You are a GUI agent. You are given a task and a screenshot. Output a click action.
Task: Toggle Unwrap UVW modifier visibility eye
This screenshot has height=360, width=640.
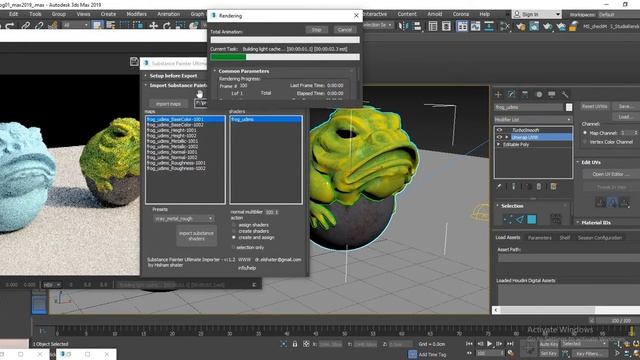coord(499,137)
